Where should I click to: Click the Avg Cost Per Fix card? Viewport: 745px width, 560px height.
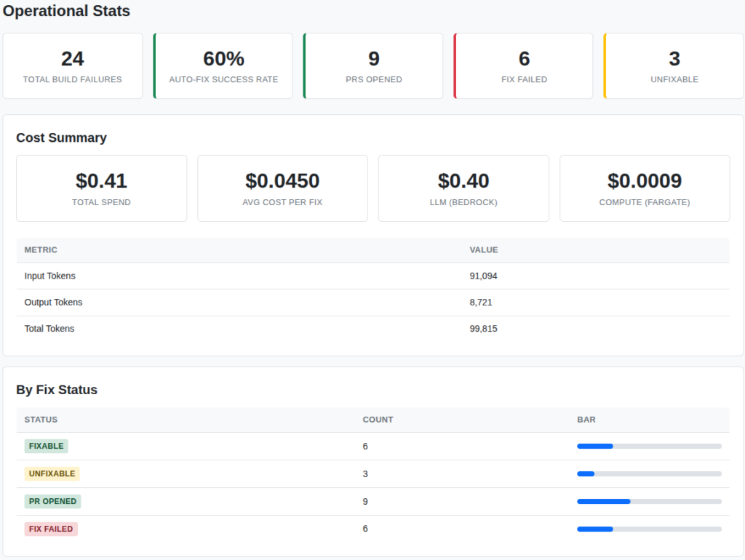pyautogui.click(x=282, y=188)
